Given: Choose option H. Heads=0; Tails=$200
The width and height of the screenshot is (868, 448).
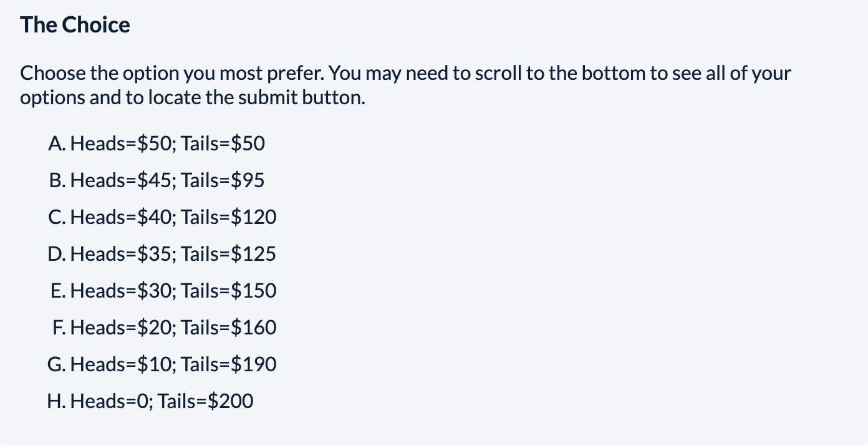Looking at the screenshot, I should [150, 402].
